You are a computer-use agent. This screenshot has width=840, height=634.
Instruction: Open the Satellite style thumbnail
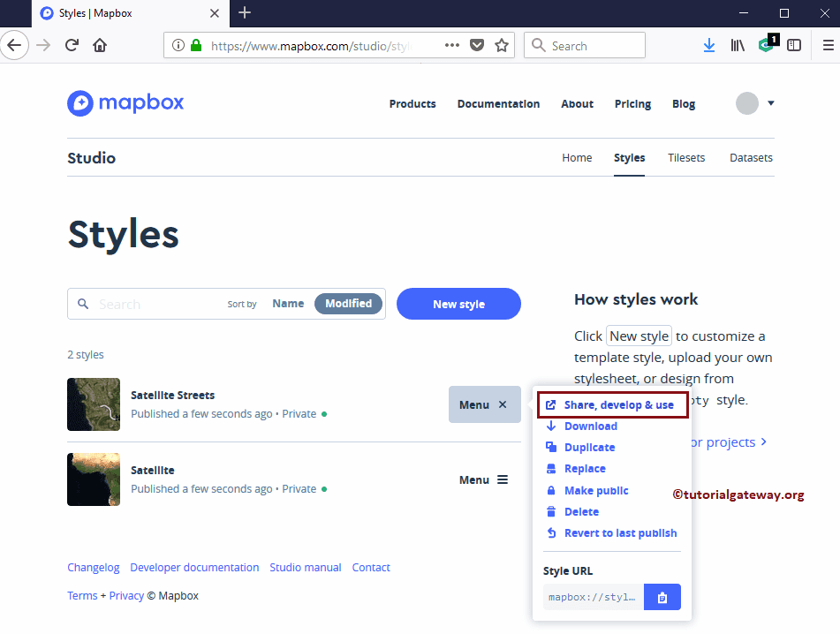tap(94, 479)
